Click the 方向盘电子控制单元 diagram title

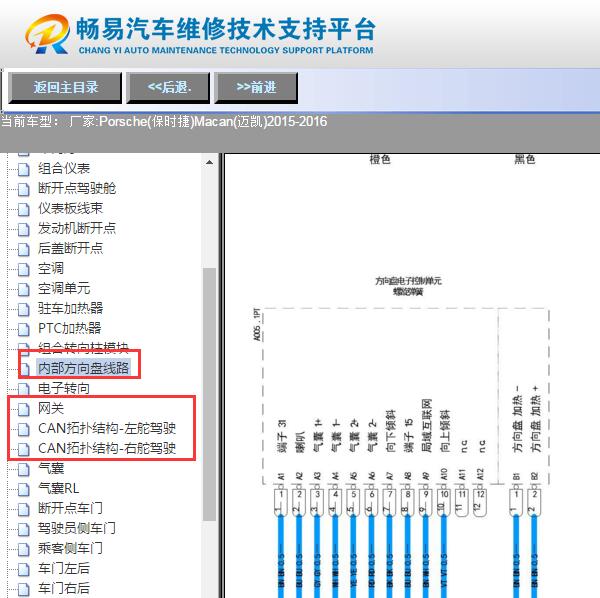pyautogui.click(x=408, y=281)
